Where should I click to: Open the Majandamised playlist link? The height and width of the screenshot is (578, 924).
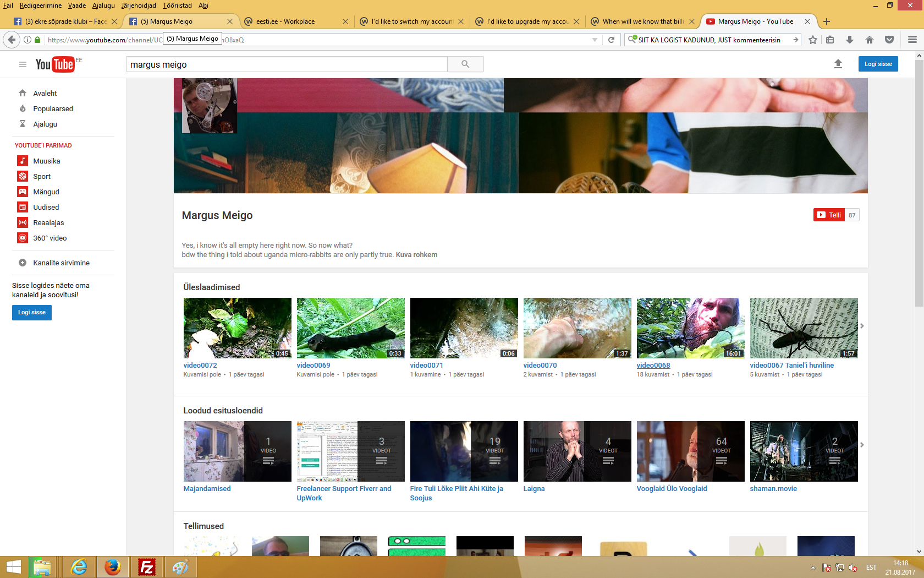[x=207, y=488]
